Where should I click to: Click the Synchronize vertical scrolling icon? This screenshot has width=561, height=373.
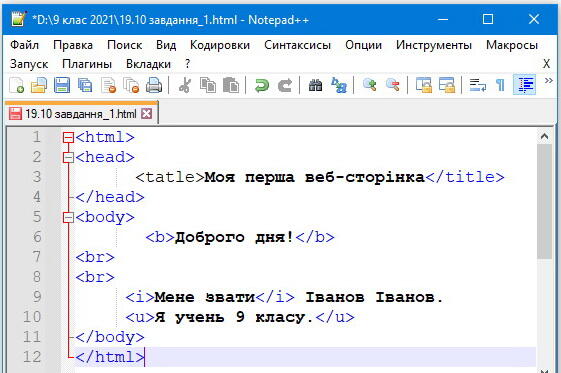[424, 85]
